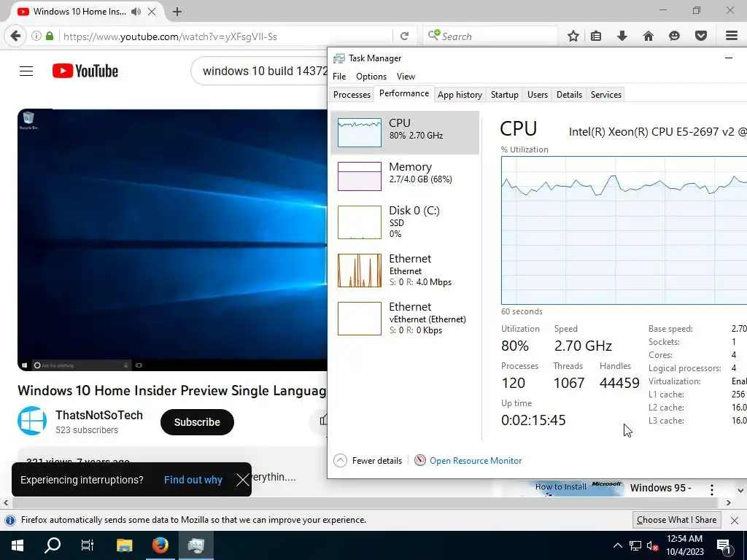Select the vEthernet (Ethernet) entry
747x560 pixels.
point(404,318)
